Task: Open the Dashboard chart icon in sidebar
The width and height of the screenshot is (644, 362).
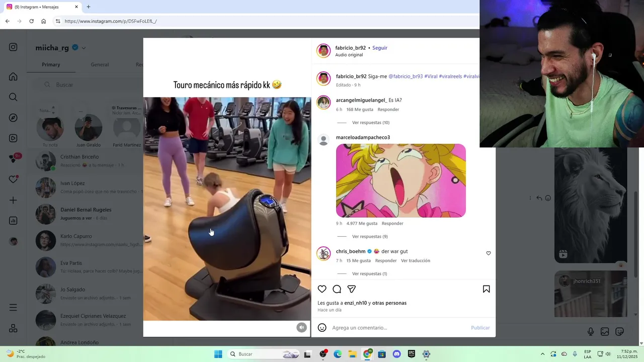Action: coord(13,221)
